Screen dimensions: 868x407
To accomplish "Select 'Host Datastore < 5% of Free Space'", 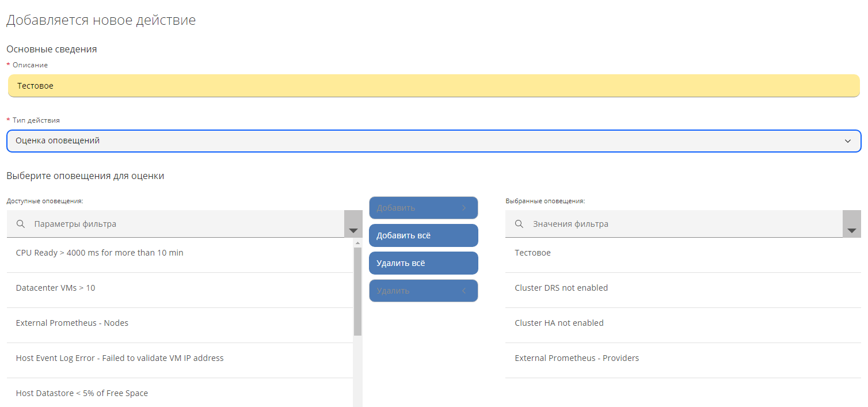I will (x=82, y=393).
